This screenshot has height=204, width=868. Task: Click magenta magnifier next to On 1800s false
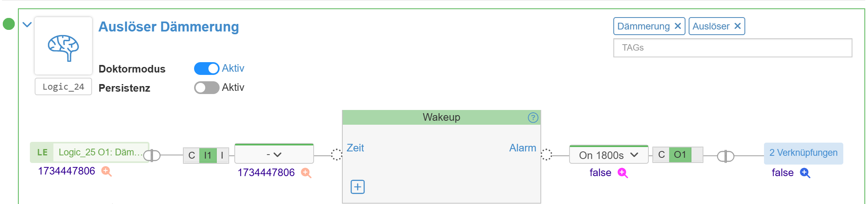(623, 173)
